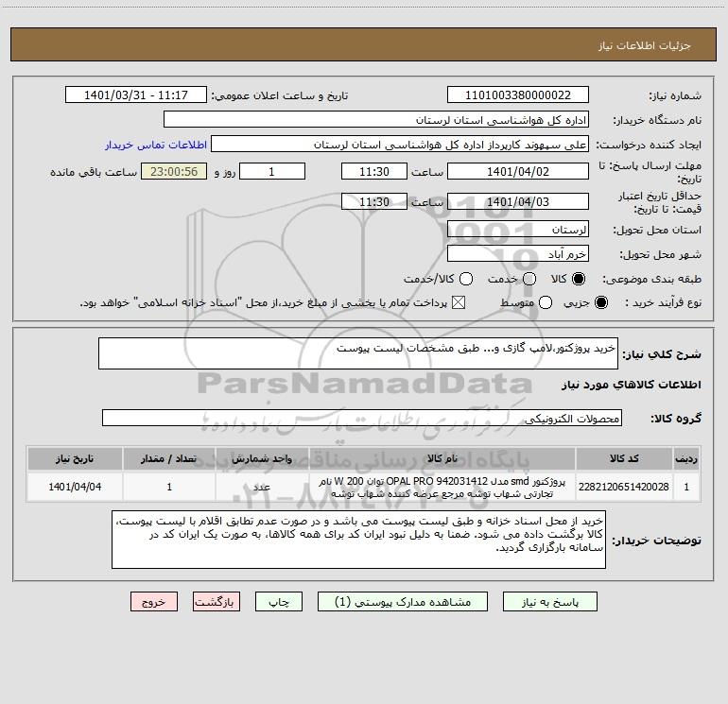Click product code 2282120651420028 cell
This screenshot has height=704, width=728.
click(624, 487)
